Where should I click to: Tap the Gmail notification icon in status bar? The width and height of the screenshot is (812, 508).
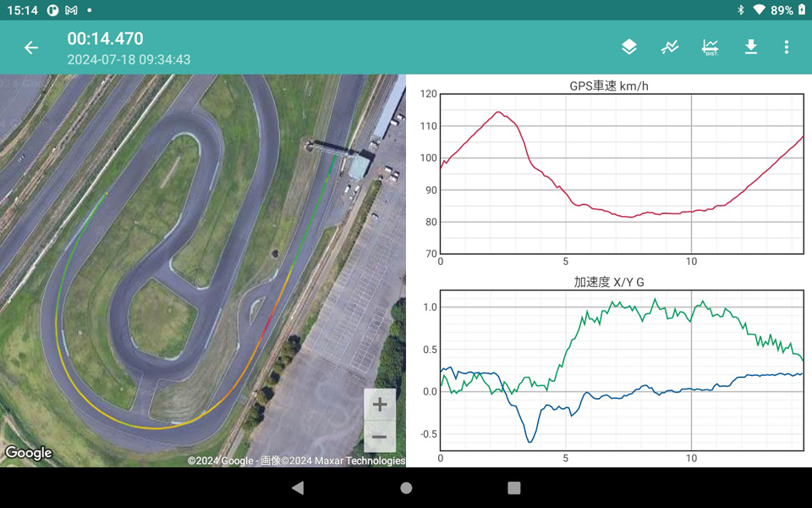[71, 10]
